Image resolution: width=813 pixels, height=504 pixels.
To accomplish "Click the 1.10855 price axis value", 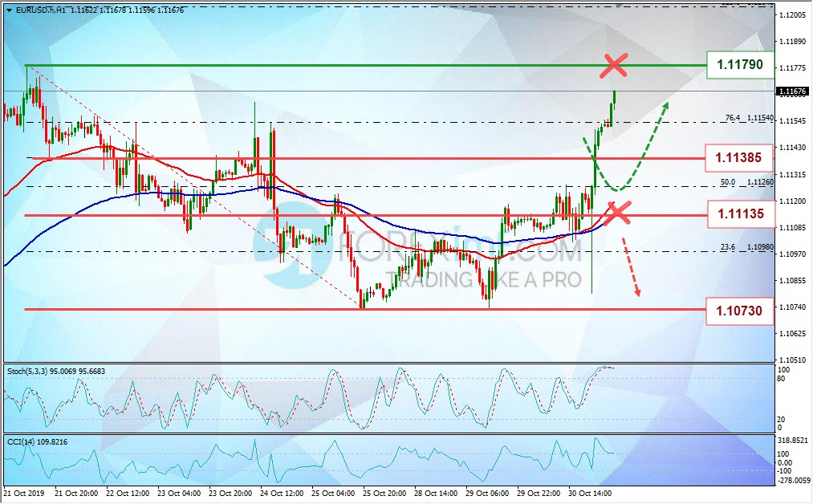I will [x=793, y=281].
